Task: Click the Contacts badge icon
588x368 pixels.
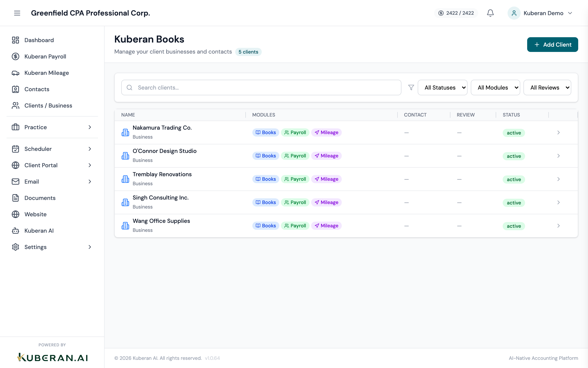Action: click(x=16, y=89)
